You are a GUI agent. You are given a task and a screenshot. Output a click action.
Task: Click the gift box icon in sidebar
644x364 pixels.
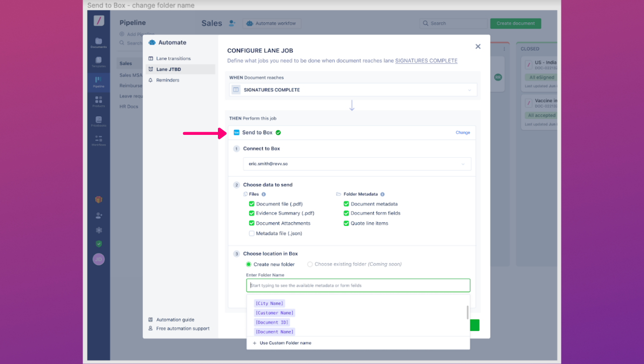coord(98,200)
